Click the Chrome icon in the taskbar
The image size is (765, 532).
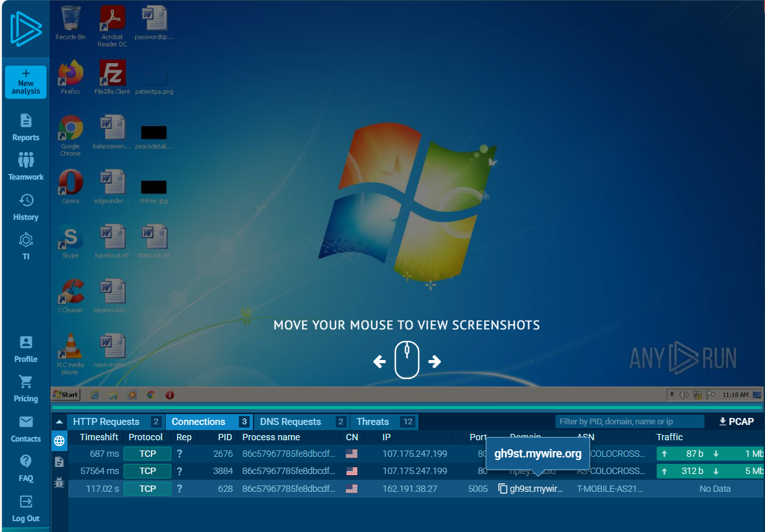click(x=151, y=394)
